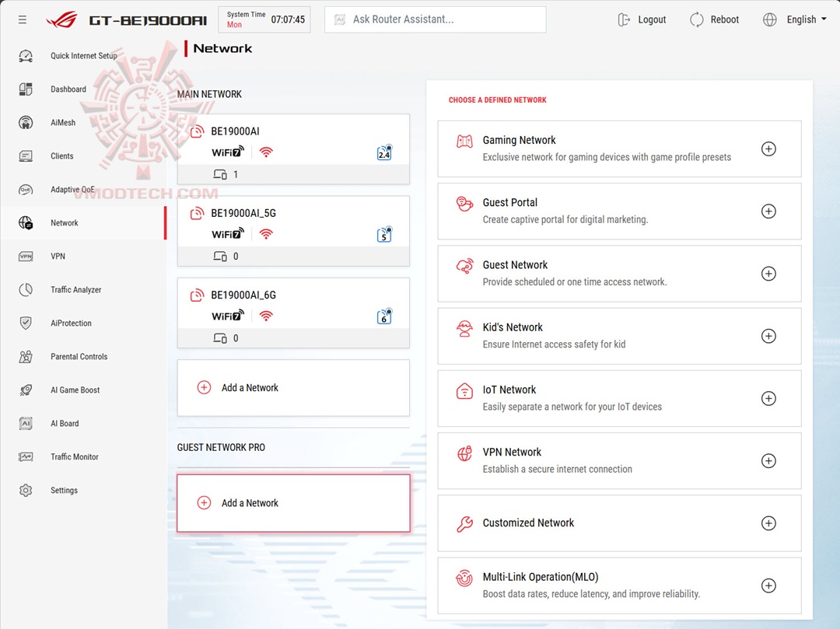The height and width of the screenshot is (629, 840).
Task: Open AI Board
Action: (x=65, y=424)
